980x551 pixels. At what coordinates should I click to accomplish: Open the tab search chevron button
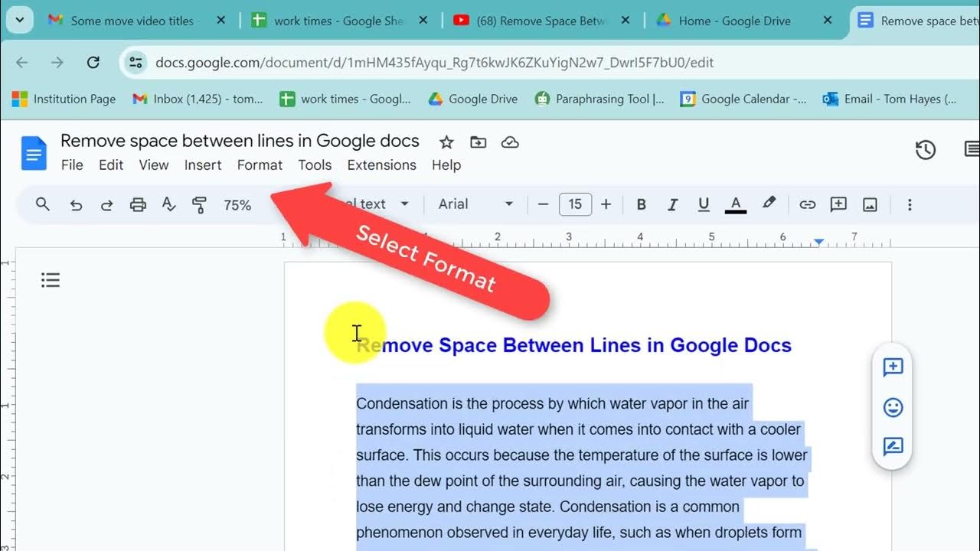point(20,21)
